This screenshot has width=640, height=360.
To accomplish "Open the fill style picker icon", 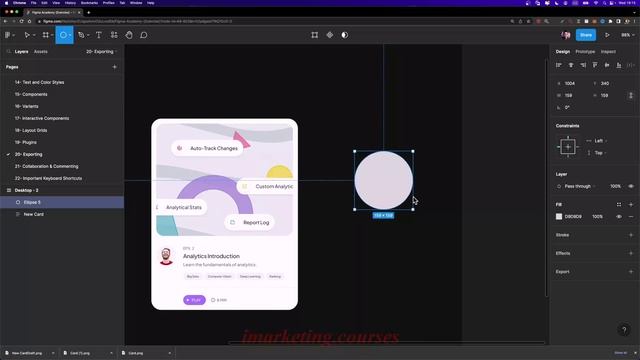I will pyautogui.click(x=619, y=204).
